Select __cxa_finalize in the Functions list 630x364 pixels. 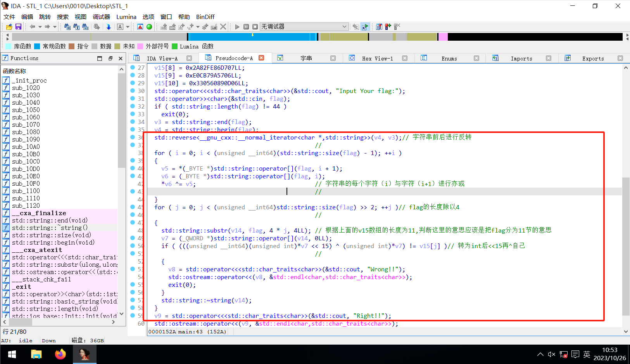click(39, 213)
